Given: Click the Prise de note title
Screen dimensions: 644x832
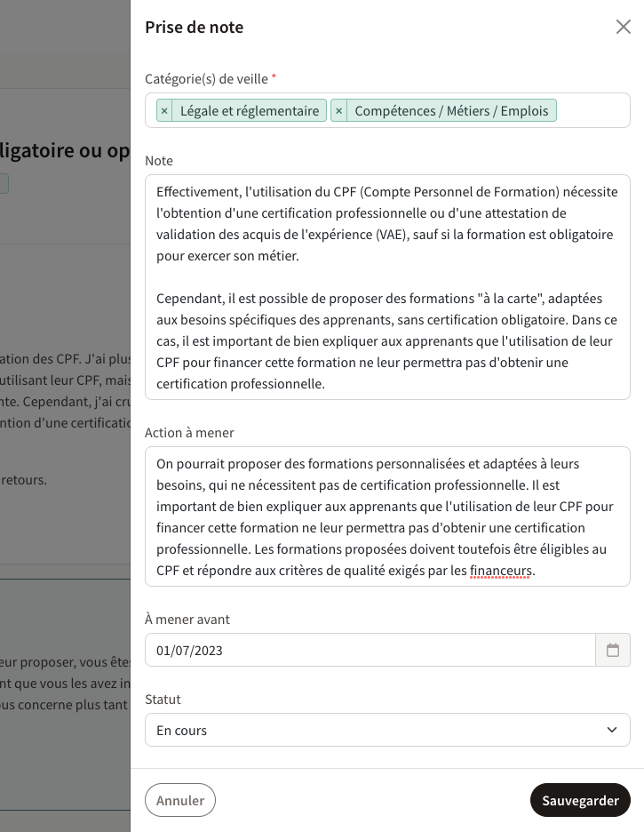Looking at the screenshot, I should (195, 27).
